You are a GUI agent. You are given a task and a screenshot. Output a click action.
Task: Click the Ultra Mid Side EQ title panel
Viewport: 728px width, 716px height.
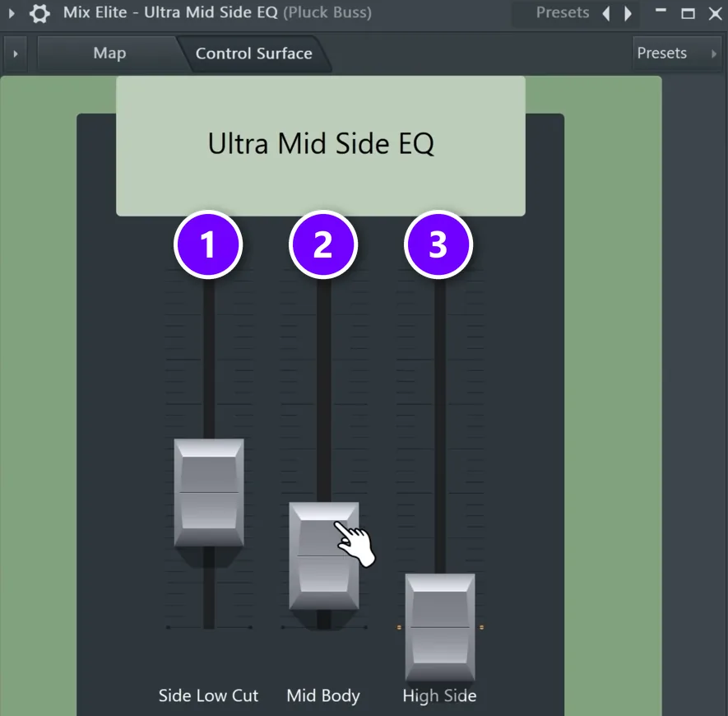click(321, 146)
